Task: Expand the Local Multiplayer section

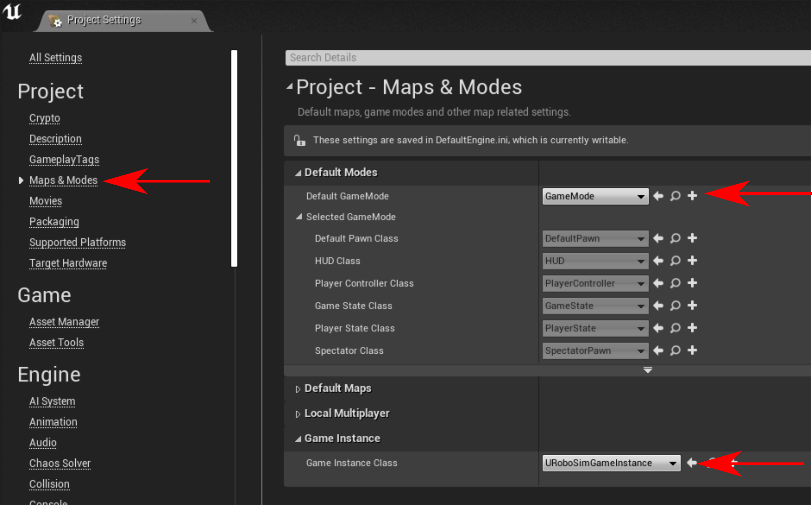Action: 298,413
